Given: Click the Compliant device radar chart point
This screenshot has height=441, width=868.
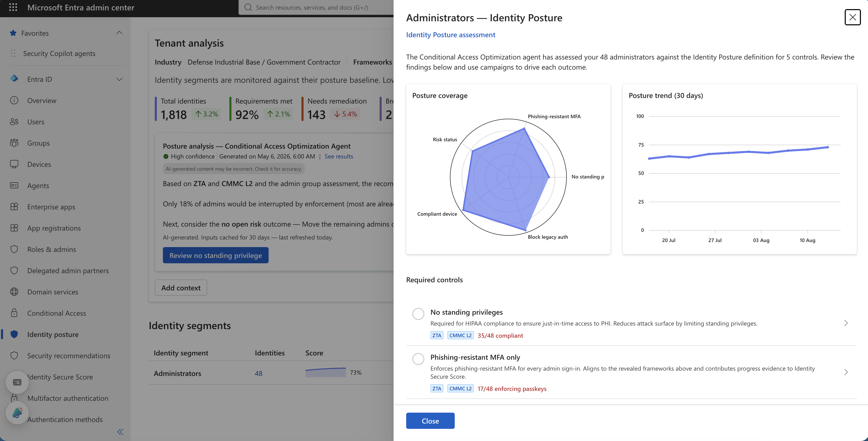Looking at the screenshot, I should coord(463,210).
